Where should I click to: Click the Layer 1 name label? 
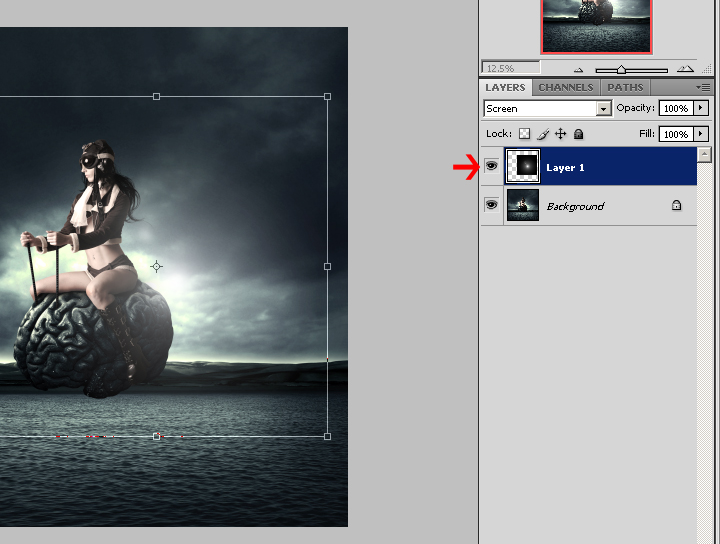tap(565, 168)
